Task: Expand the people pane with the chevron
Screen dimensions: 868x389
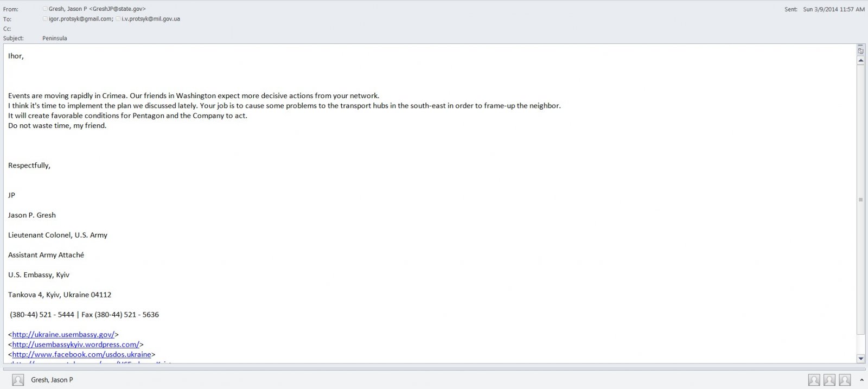Action: click(x=861, y=380)
